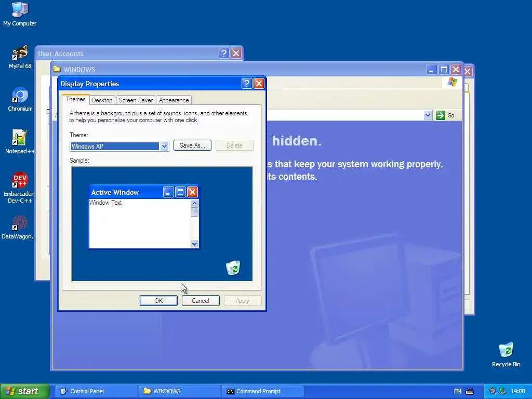Launch Notepad++ desktop shortcut
This screenshot has width=532, height=399.
click(20, 142)
